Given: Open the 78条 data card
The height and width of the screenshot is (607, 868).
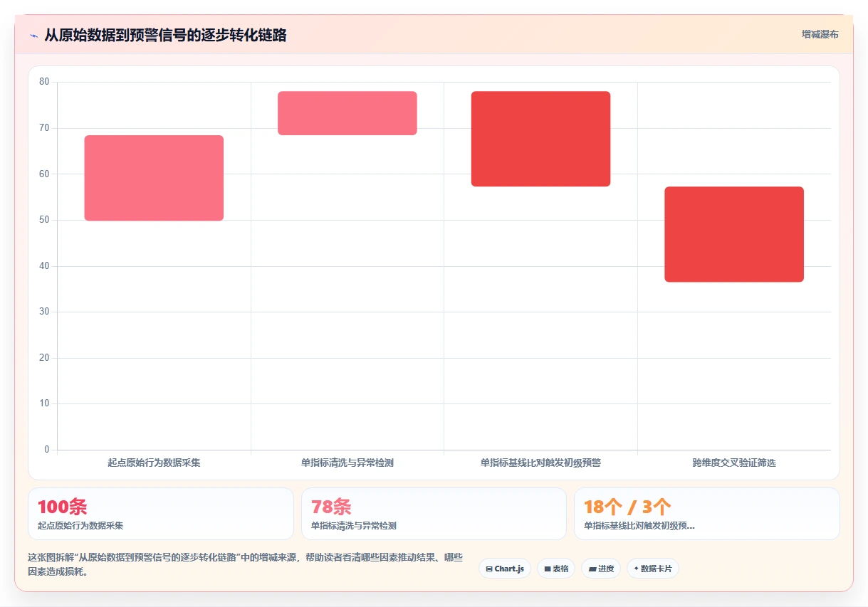Looking at the screenshot, I should (434, 514).
